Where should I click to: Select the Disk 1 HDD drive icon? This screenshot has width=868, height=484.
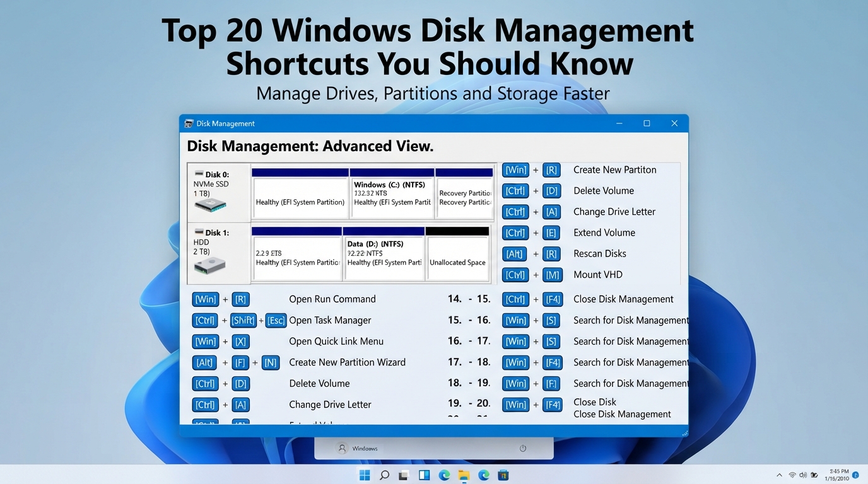(209, 266)
